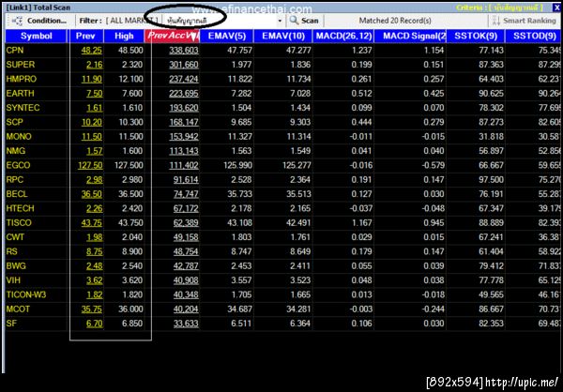Click SF volume 33,633
Image resolution: width=563 pixels, height=392 pixels.
pos(186,324)
